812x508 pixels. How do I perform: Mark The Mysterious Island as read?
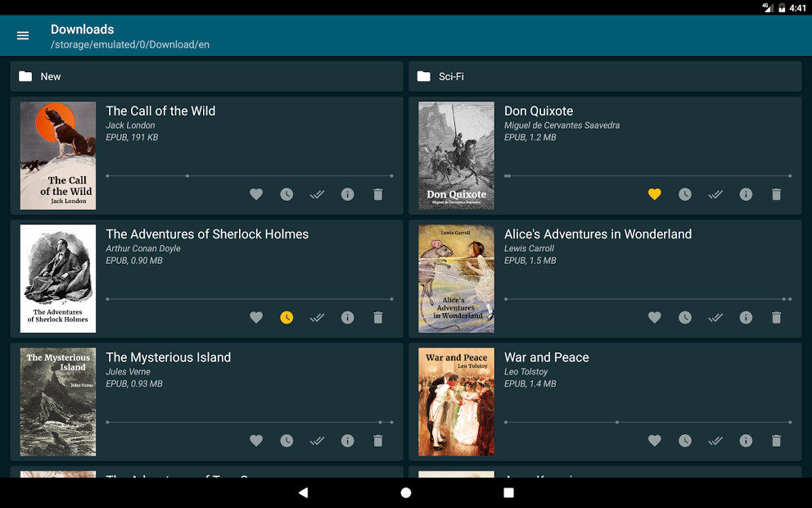coord(317,441)
